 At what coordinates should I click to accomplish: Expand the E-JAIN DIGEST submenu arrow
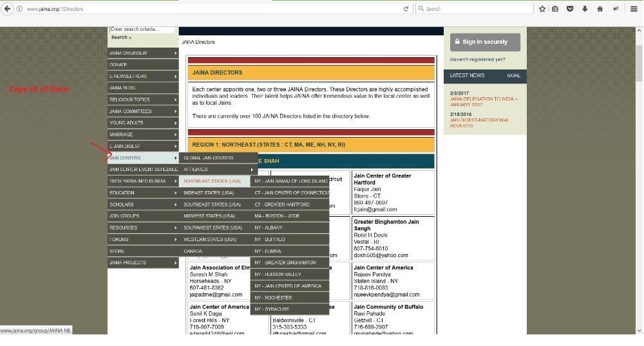point(175,146)
